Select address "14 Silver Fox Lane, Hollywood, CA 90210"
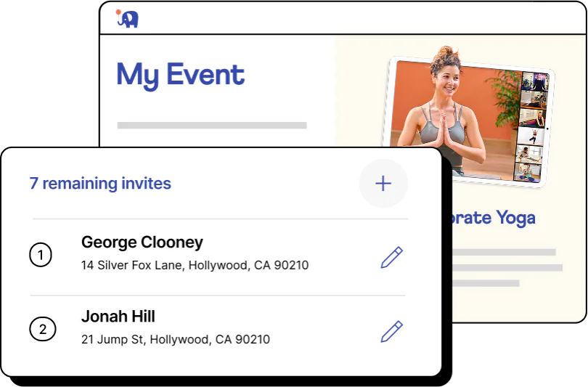Image resolution: width=588 pixels, height=387 pixels. pyautogui.click(x=195, y=266)
